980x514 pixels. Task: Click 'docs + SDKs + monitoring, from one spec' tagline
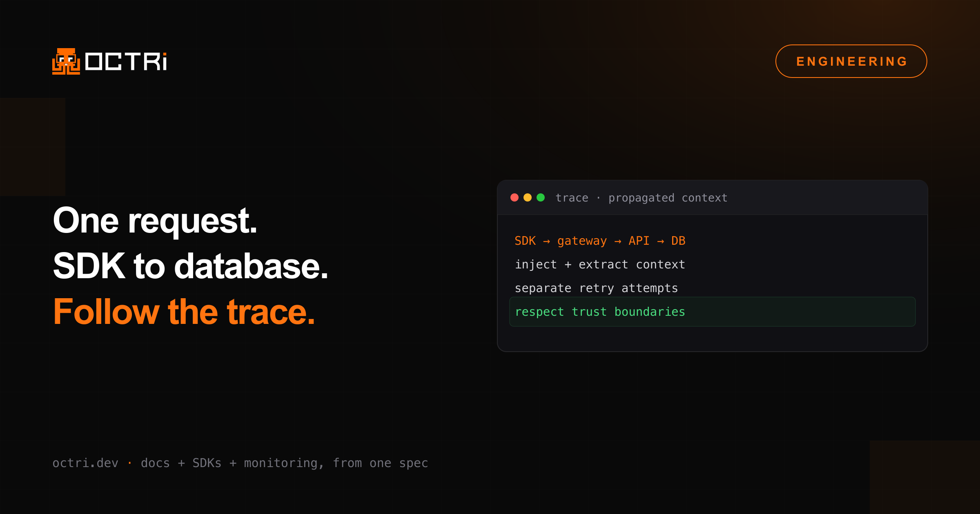coord(285,463)
